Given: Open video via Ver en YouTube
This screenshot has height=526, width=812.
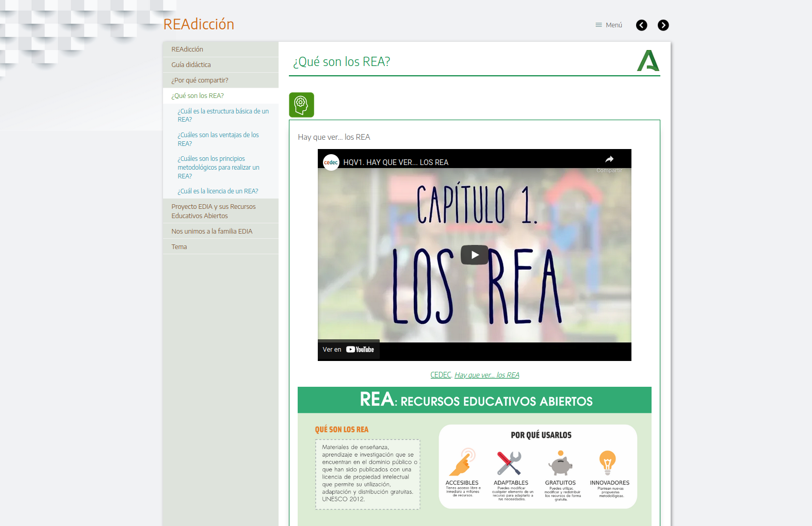Looking at the screenshot, I should (349, 350).
